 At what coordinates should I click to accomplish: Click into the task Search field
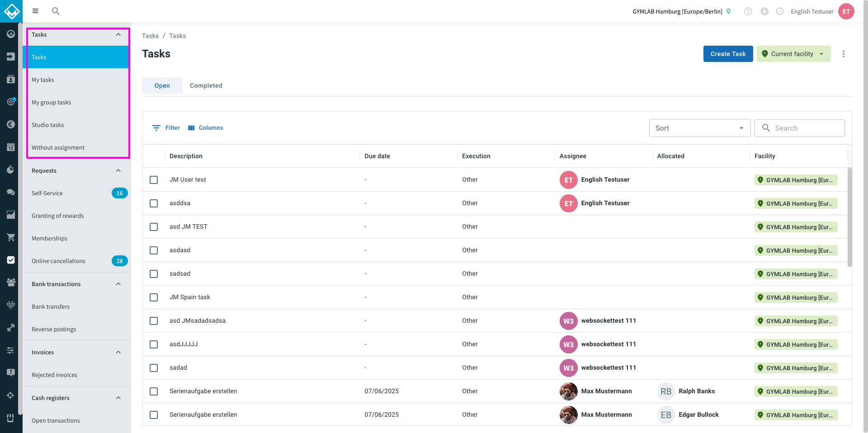pos(799,128)
